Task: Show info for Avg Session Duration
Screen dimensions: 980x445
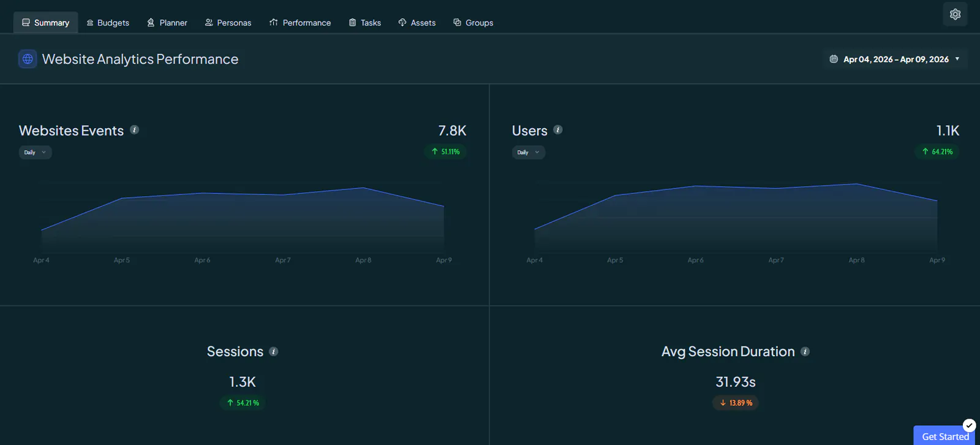Action: click(805, 351)
